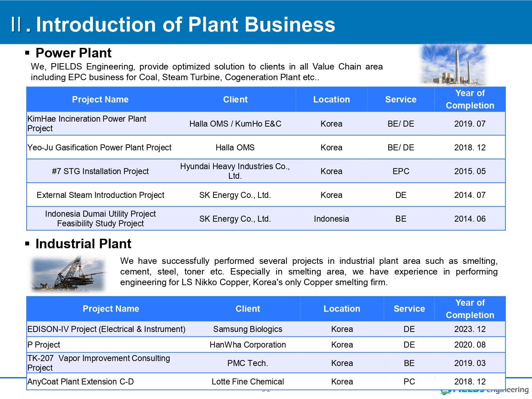Select 'AnyCoat Plant Extension C-D' cell

[111, 382]
